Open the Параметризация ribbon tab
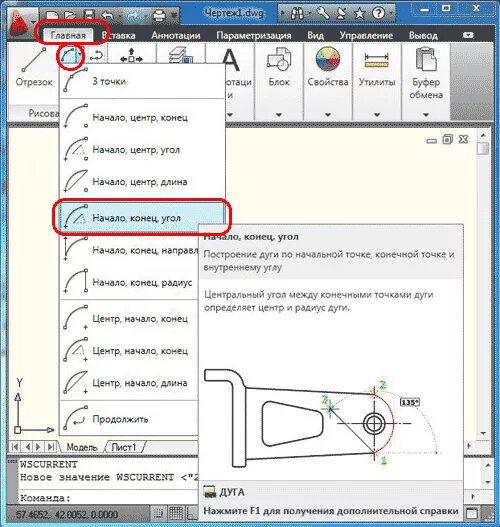Screen dimensions: 500x527 (254, 35)
